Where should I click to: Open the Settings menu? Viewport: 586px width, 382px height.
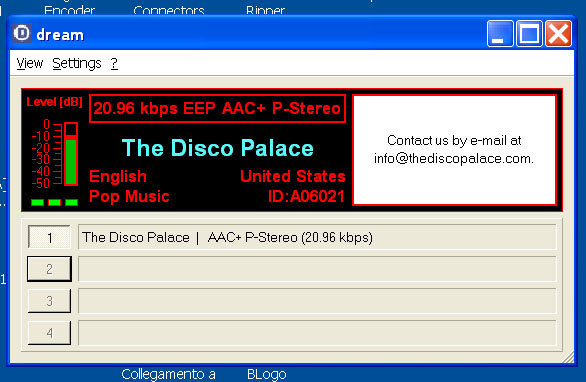click(x=77, y=63)
